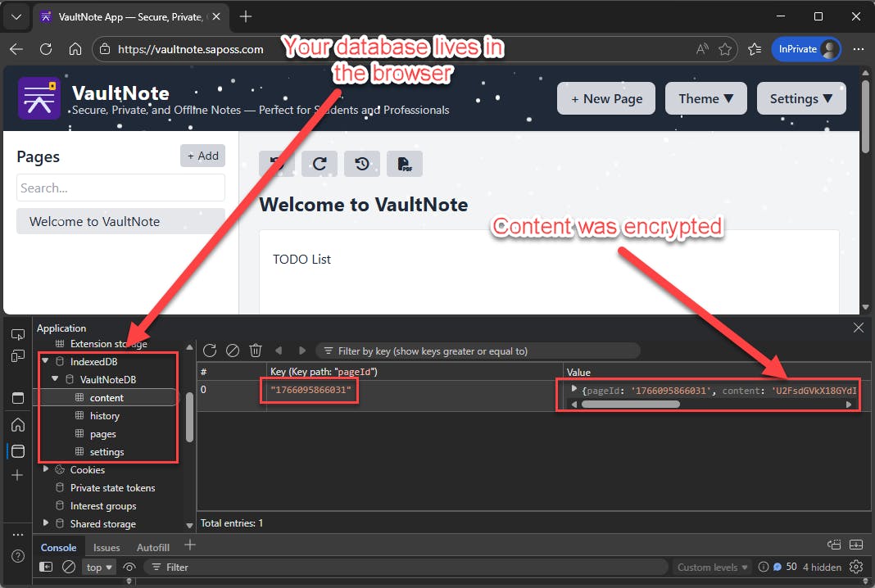Reload the VaultNote browser page

(46, 49)
